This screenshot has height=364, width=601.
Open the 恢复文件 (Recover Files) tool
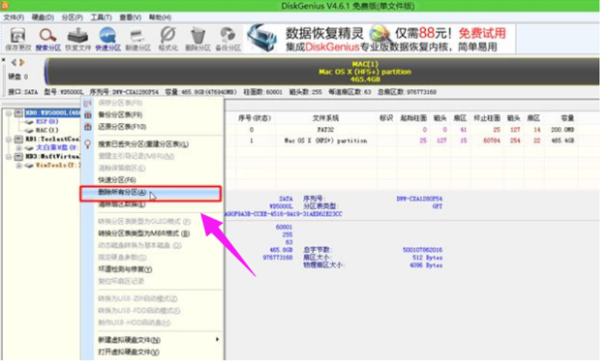pyautogui.click(x=78, y=38)
